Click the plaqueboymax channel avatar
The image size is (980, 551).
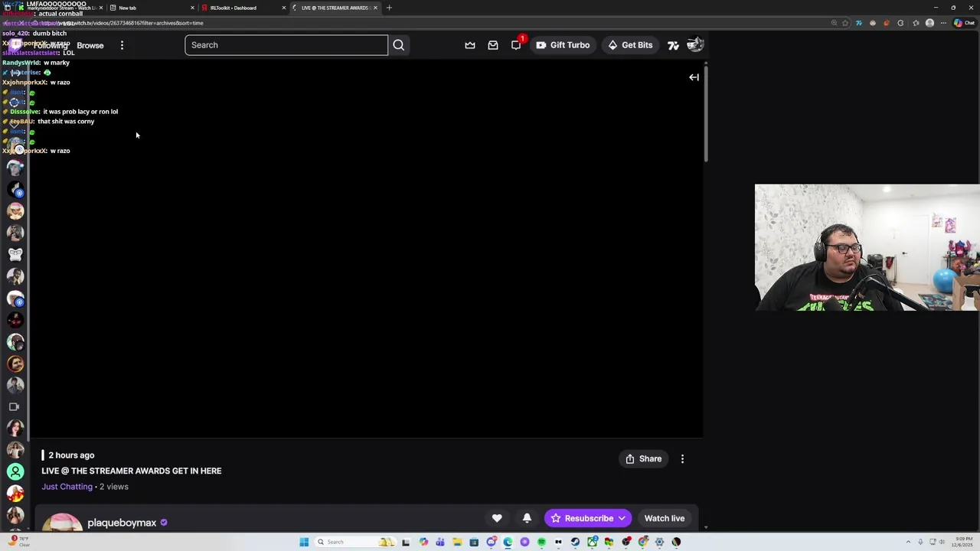click(x=61, y=523)
